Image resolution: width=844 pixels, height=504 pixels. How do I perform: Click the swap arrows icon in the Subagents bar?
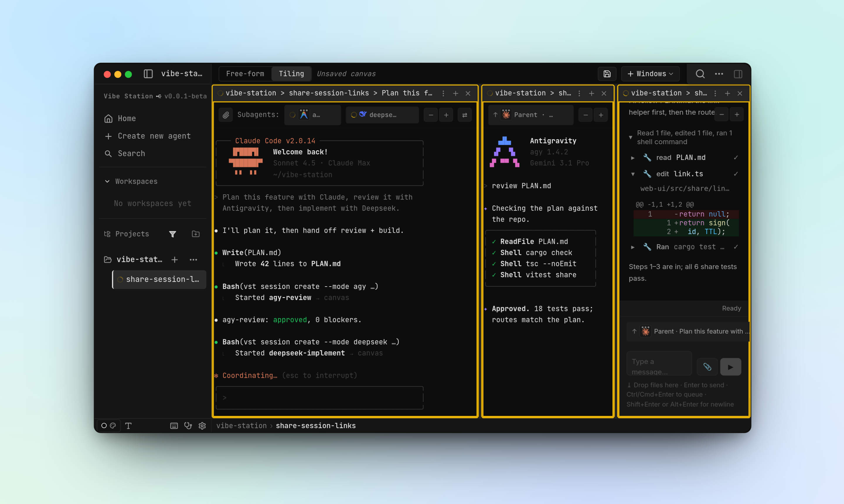coord(464,115)
